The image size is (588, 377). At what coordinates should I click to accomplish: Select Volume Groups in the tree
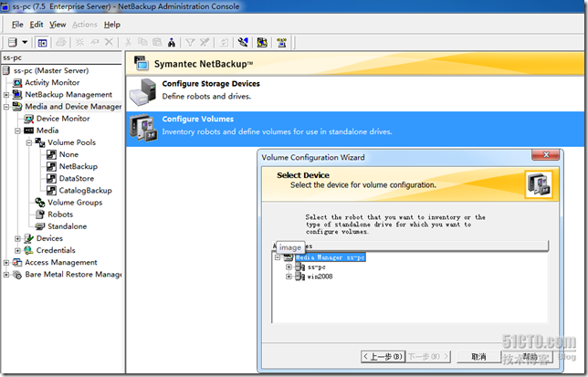(x=75, y=203)
